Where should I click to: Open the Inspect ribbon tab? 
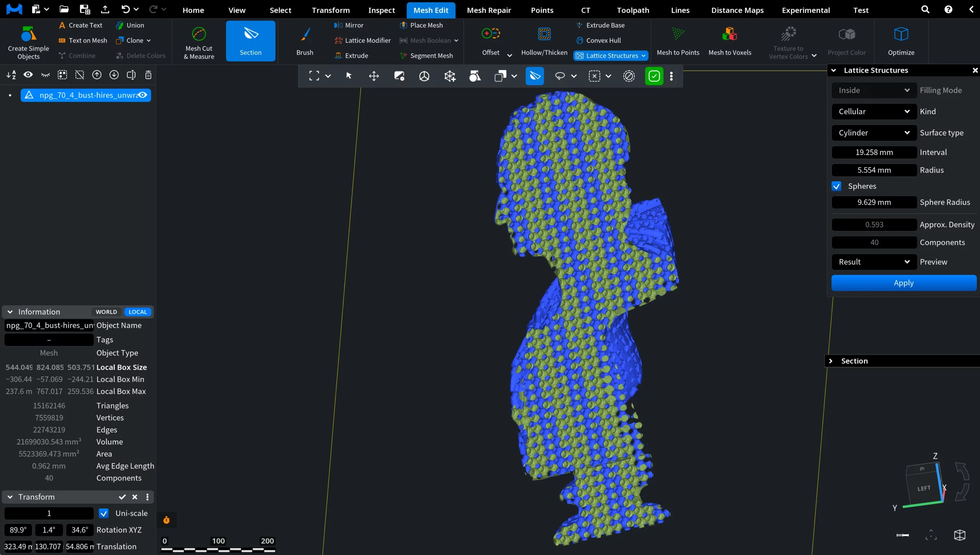point(381,10)
